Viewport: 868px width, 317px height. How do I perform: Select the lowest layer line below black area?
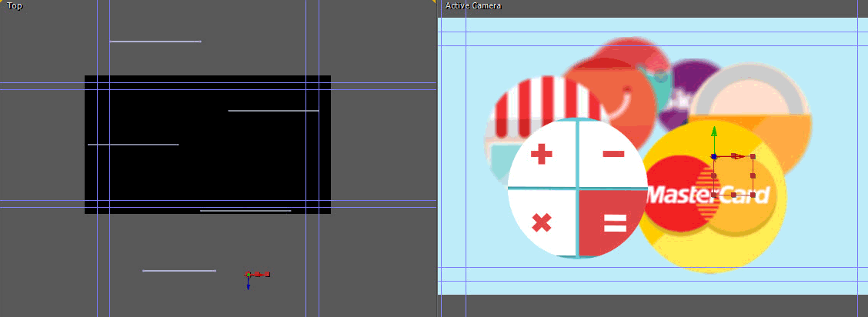(x=179, y=271)
